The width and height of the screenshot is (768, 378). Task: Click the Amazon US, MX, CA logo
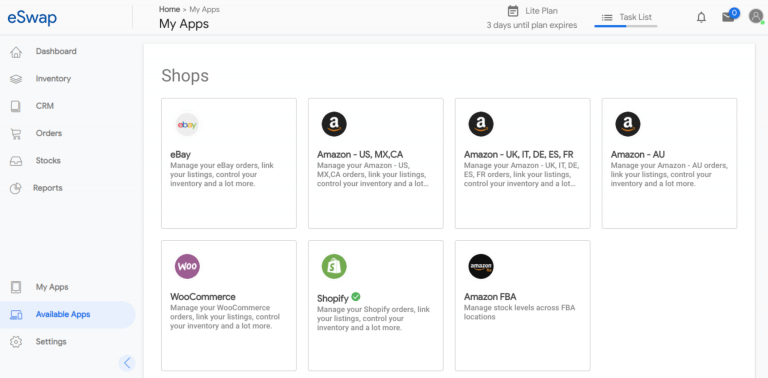(x=334, y=124)
